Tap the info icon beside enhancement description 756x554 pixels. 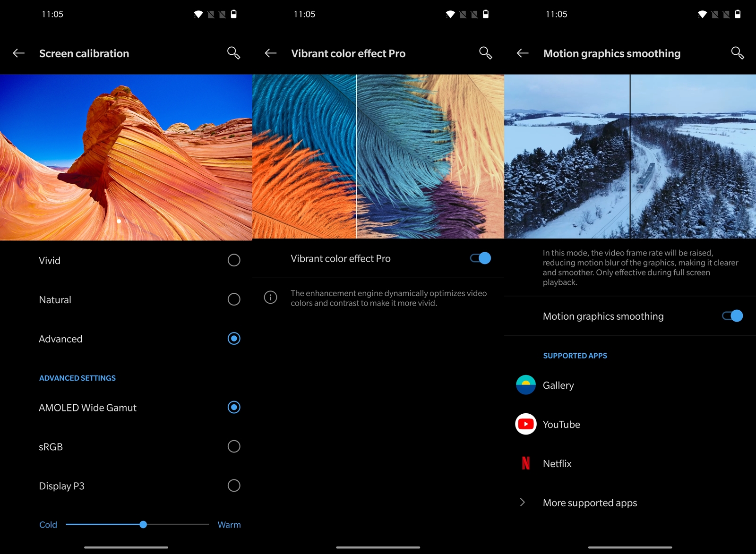(270, 298)
